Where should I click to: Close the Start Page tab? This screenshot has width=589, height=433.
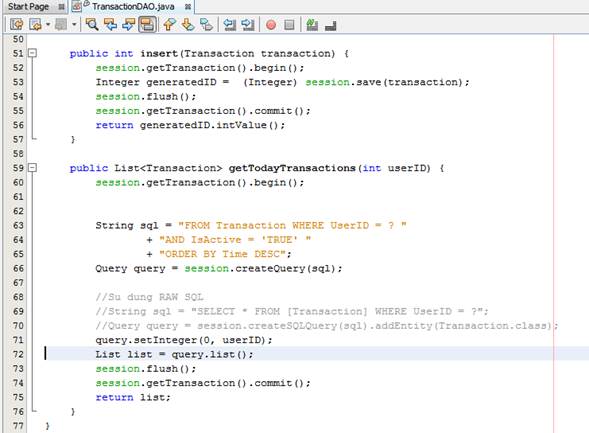click(62, 7)
